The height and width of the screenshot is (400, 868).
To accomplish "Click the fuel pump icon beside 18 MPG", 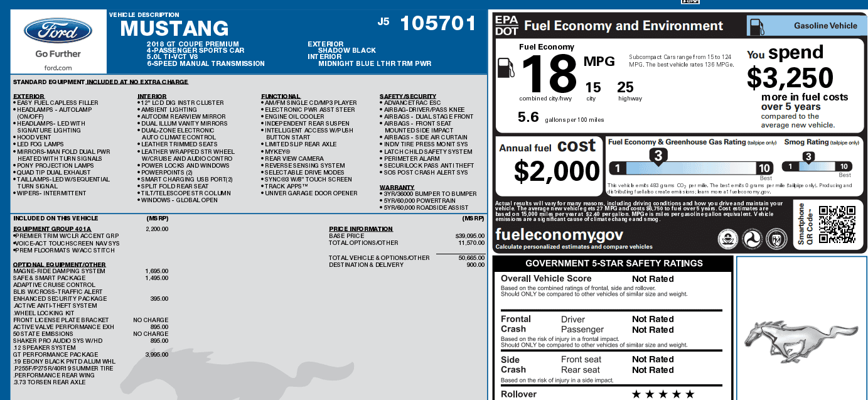I will point(506,68).
